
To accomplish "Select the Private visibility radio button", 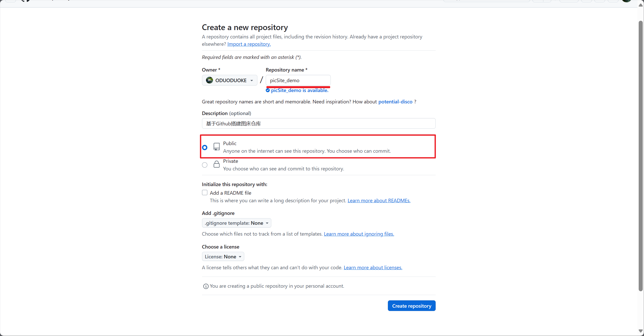I will [x=205, y=165].
